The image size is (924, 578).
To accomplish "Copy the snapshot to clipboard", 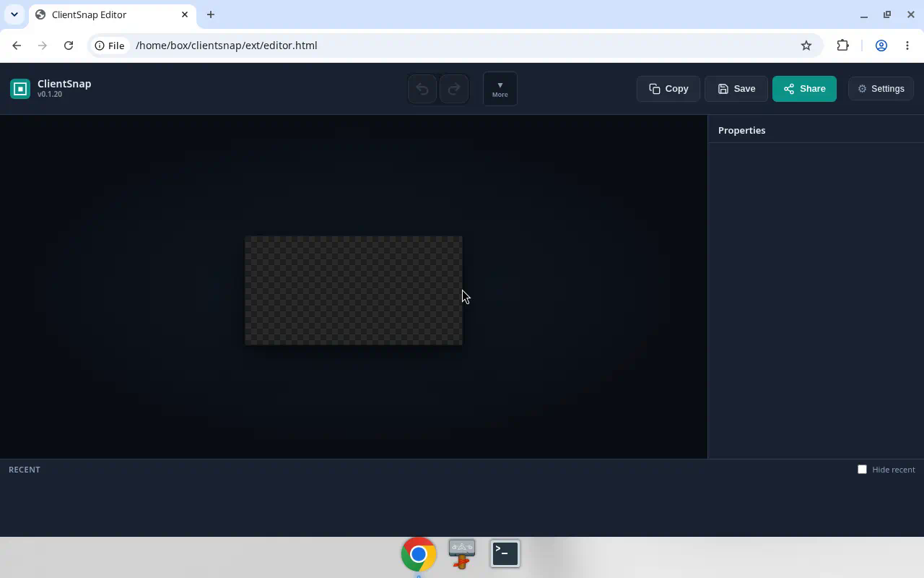I will pyautogui.click(x=668, y=89).
